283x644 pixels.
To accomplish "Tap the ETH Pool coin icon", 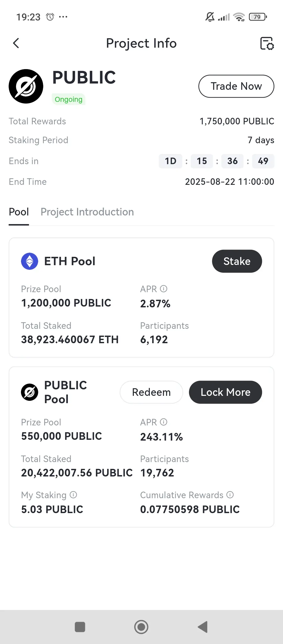I will [30, 261].
